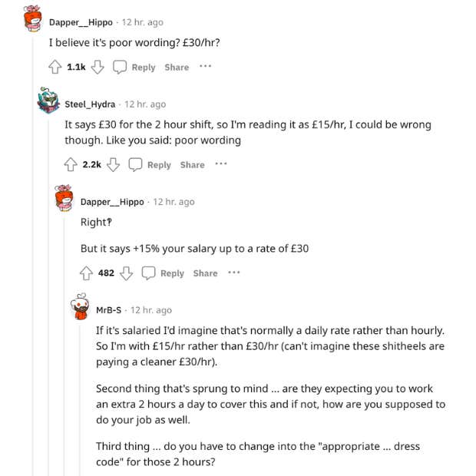The width and height of the screenshot is (476, 476).
Task: Upvote Dapper__Hippo's £30/hr comment
Action: click(55, 67)
